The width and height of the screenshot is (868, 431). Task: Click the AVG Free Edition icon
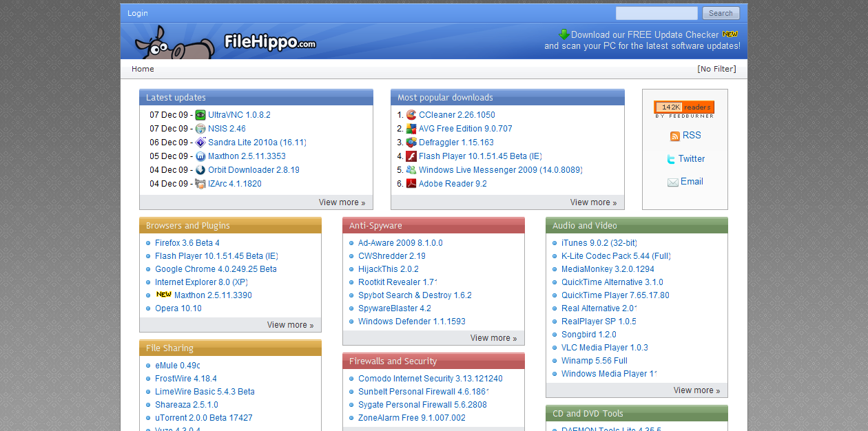pos(411,129)
